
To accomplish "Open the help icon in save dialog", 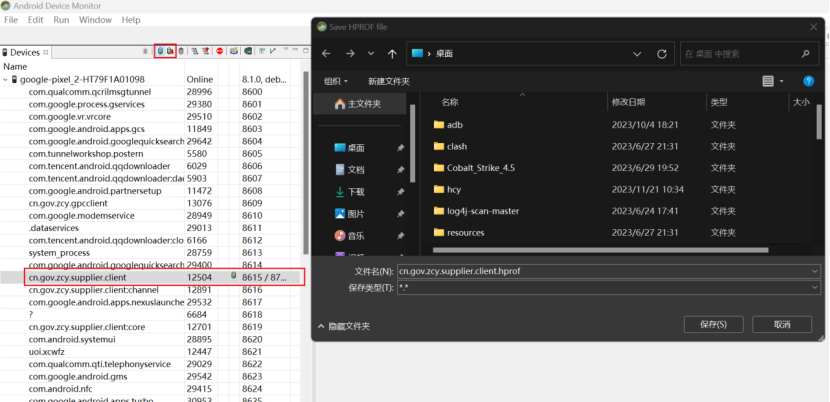I will pos(807,81).
